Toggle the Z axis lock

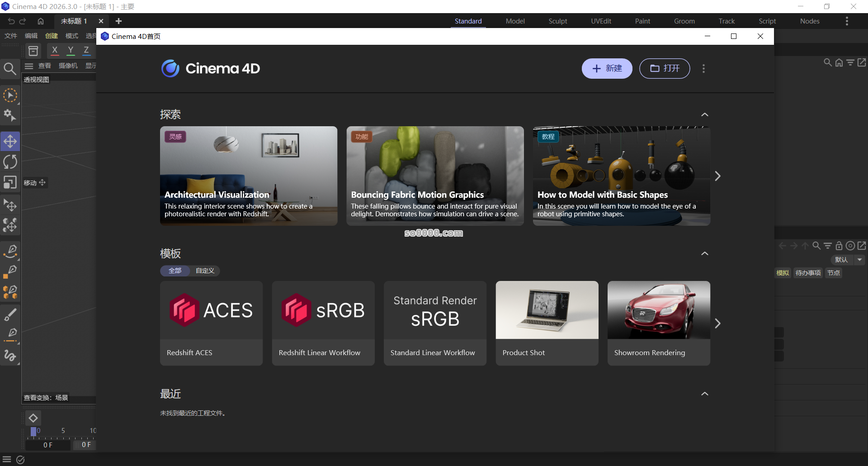(x=86, y=51)
